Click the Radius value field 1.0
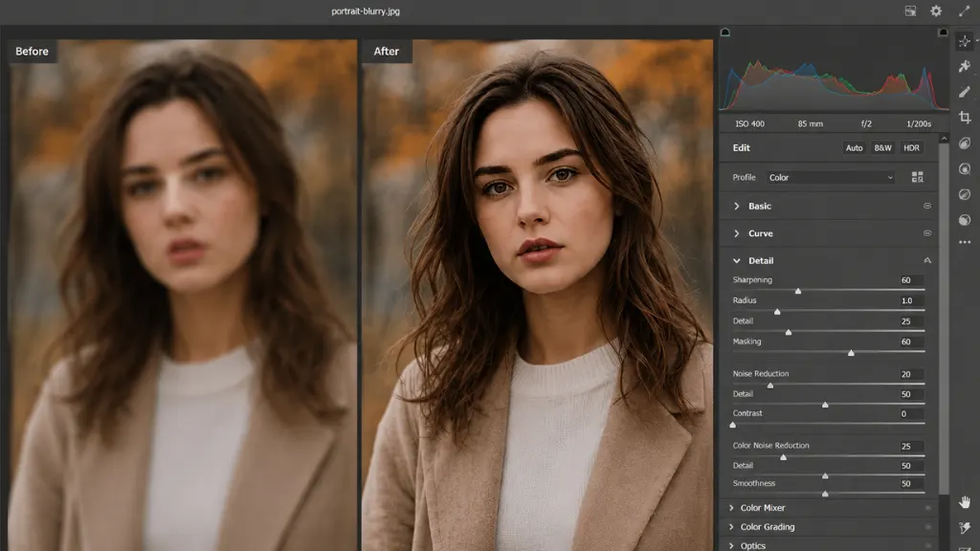This screenshot has width=980, height=551. click(x=911, y=300)
